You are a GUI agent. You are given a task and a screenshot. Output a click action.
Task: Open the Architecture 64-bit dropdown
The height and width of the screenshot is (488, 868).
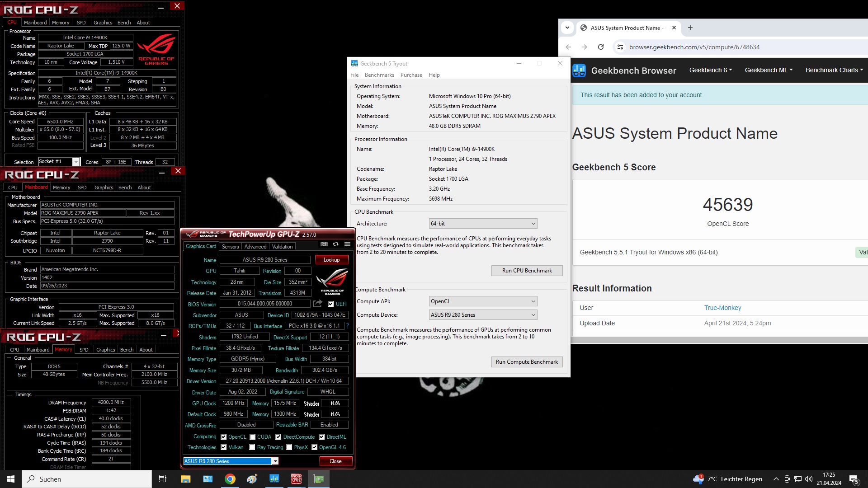pyautogui.click(x=483, y=224)
